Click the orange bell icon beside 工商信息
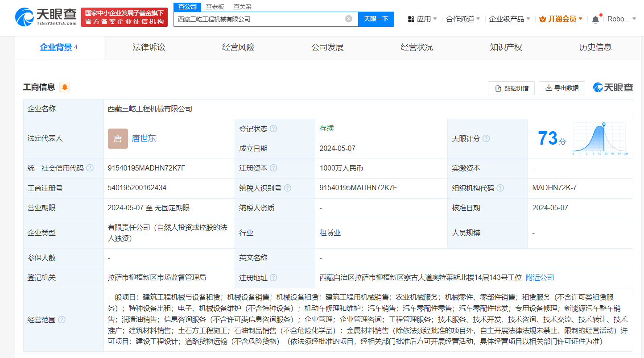Screen dimensions: 644x358 [65, 87]
